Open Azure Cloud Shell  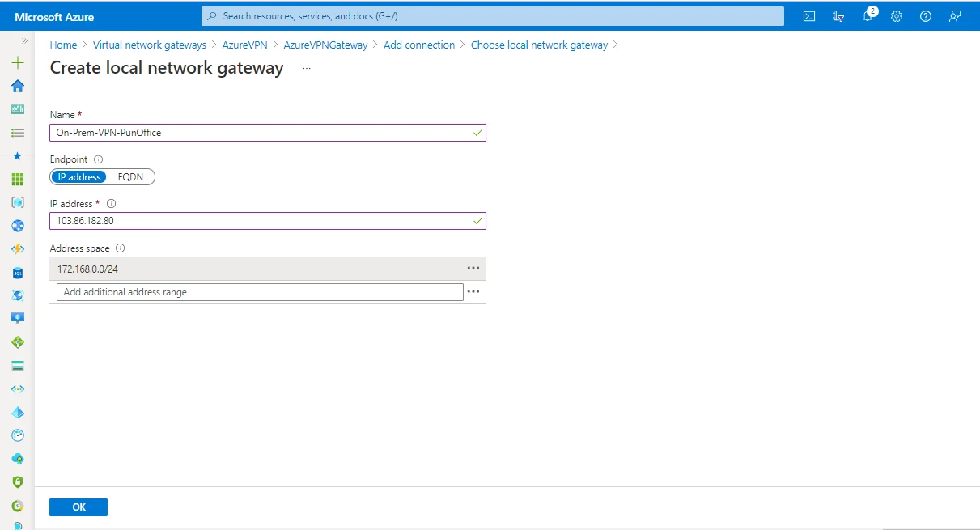coord(808,16)
